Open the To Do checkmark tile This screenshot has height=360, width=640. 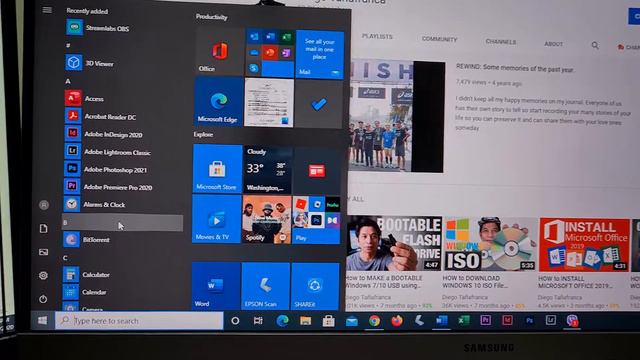[x=319, y=104]
